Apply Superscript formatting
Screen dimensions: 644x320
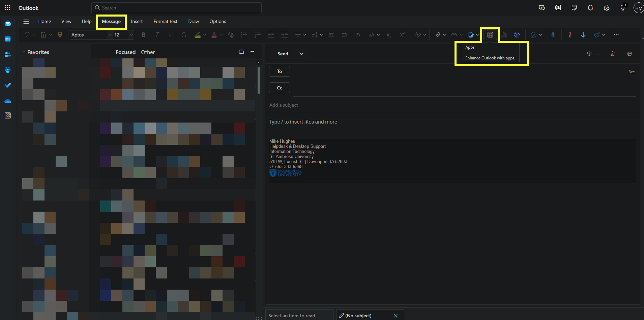[x=402, y=35]
